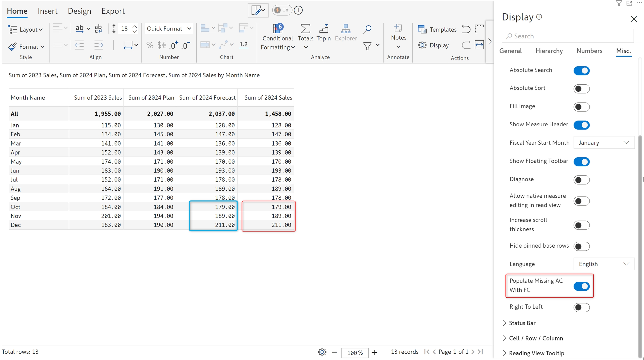Open the Quick Format dropdown
The width and height of the screenshot is (644, 360).
[x=169, y=29]
